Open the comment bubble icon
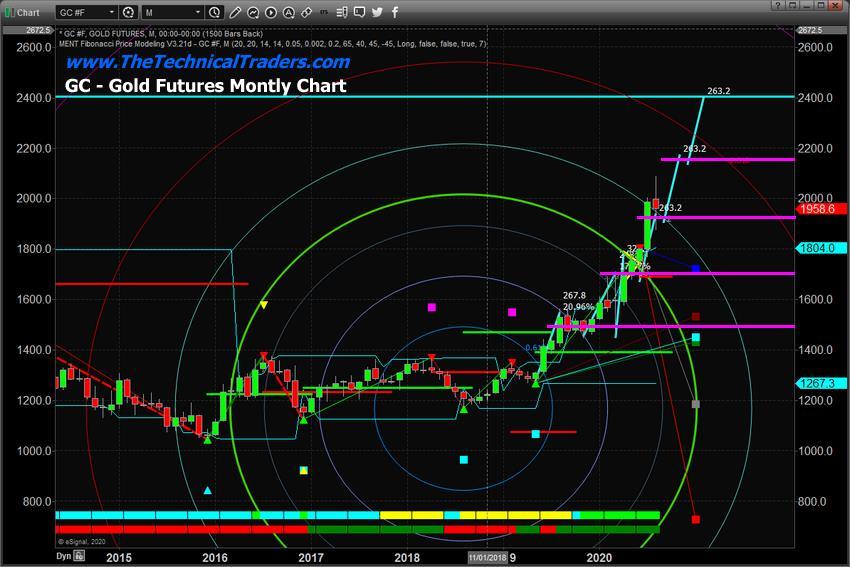 [359, 12]
